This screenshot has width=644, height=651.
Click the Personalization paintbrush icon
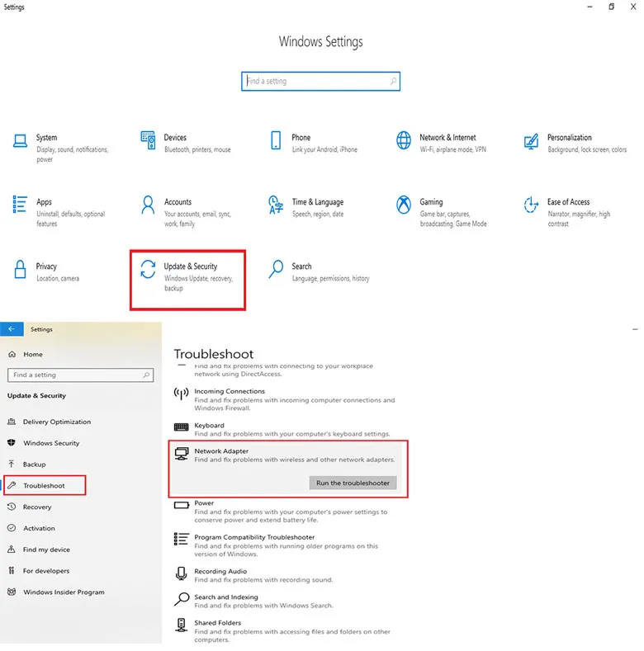click(532, 140)
